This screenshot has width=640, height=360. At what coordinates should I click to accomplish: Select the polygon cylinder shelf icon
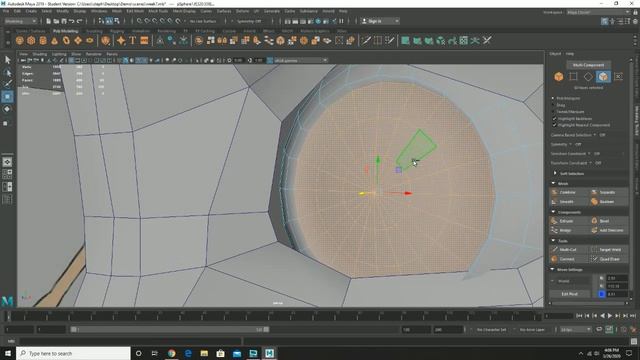(x=43, y=40)
